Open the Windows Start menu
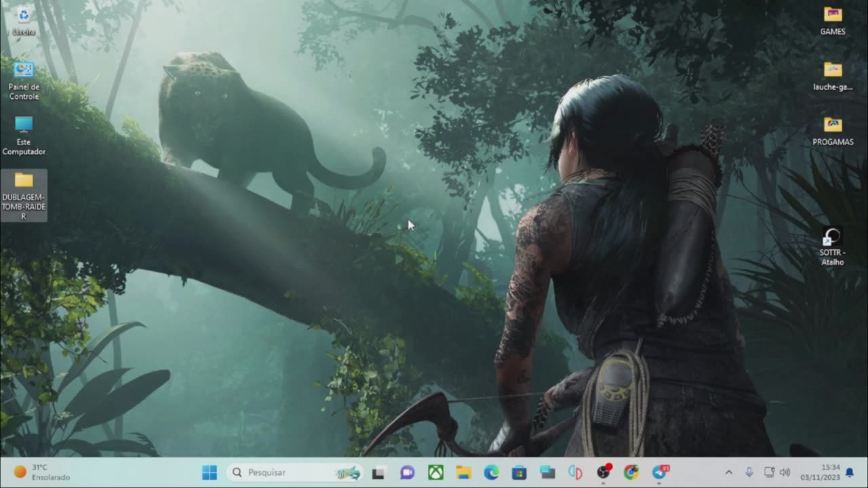This screenshot has width=868, height=488. [x=210, y=472]
